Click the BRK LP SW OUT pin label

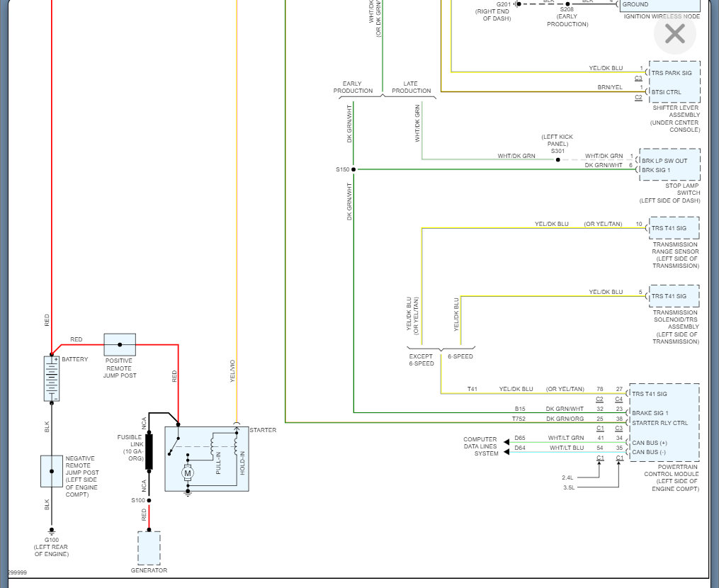(x=664, y=161)
